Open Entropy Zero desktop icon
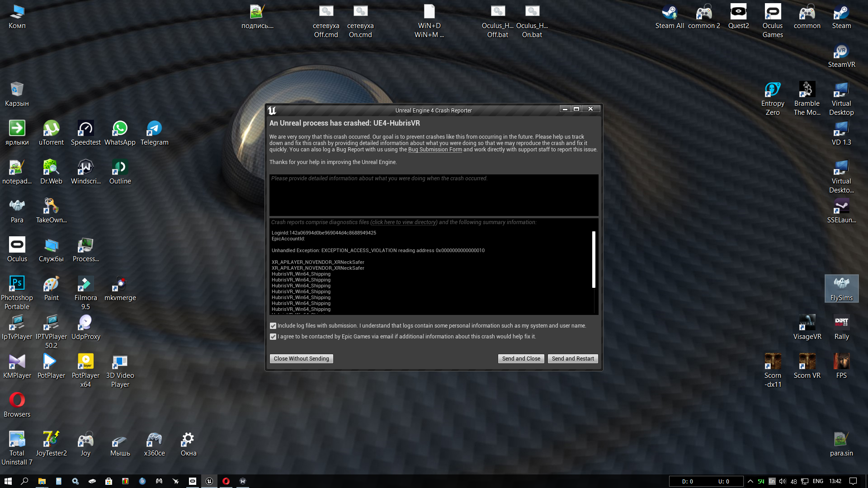 tap(773, 99)
